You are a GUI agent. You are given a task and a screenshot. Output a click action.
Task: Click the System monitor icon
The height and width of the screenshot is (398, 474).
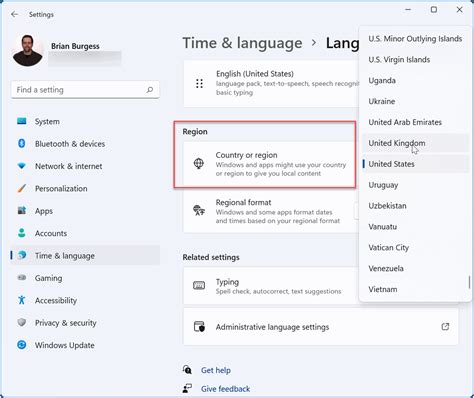(22, 121)
